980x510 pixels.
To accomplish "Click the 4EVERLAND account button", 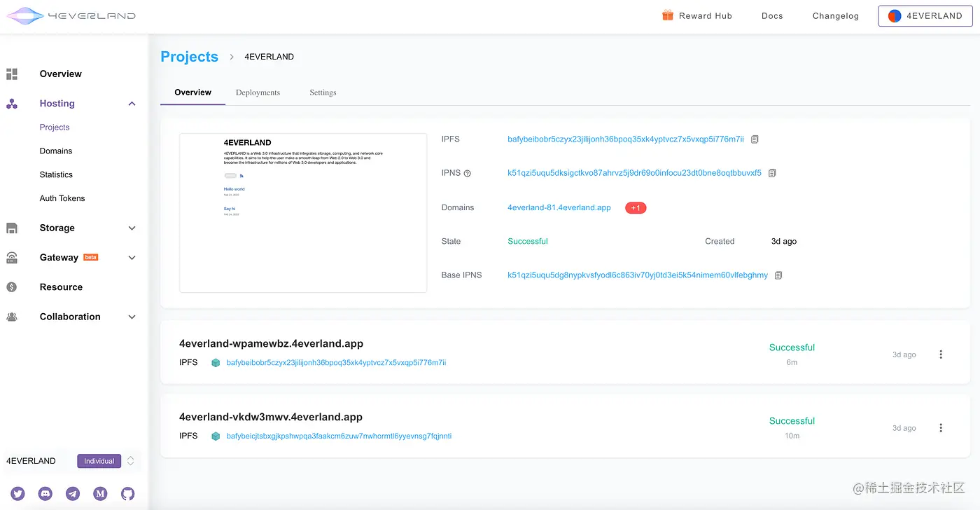I will tap(925, 16).
